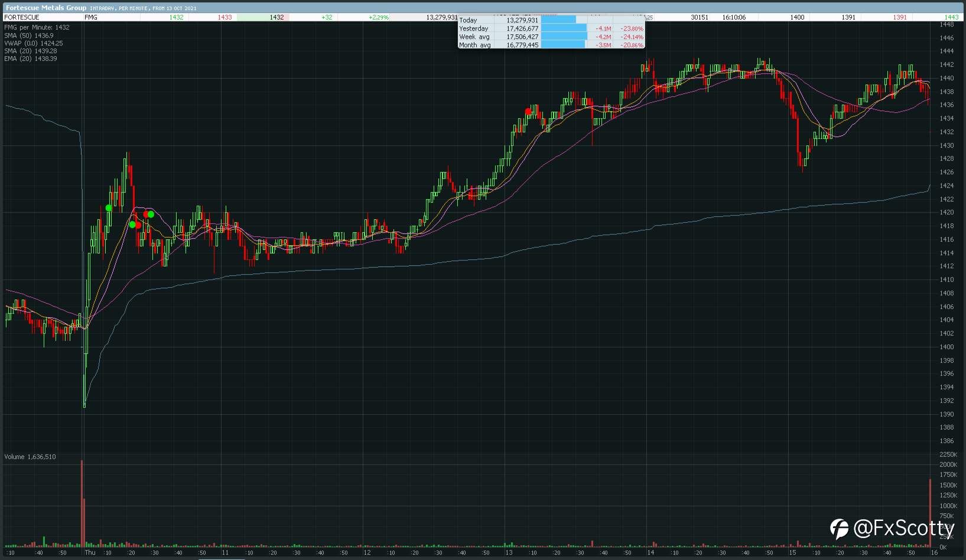Click the Fortescue Metals Group chart title

(x=45, y=8)
